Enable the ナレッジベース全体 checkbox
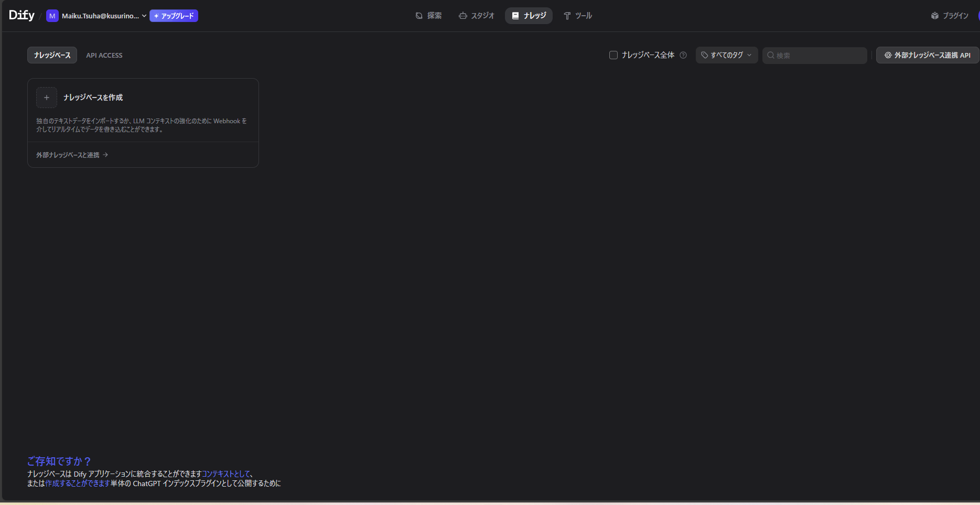Image resolution: width=980 pixels, height=505 pixels. (612, 55)
